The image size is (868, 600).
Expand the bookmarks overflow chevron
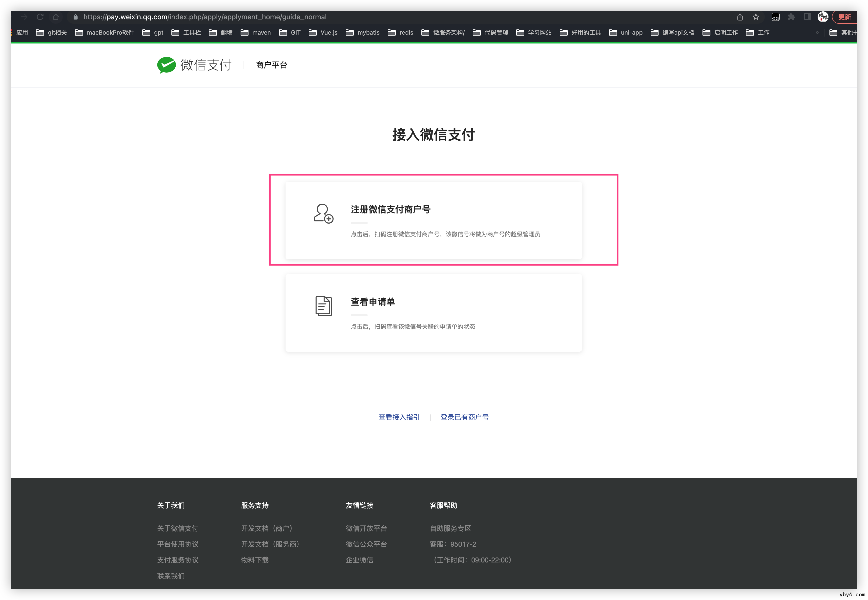point(817,33)
